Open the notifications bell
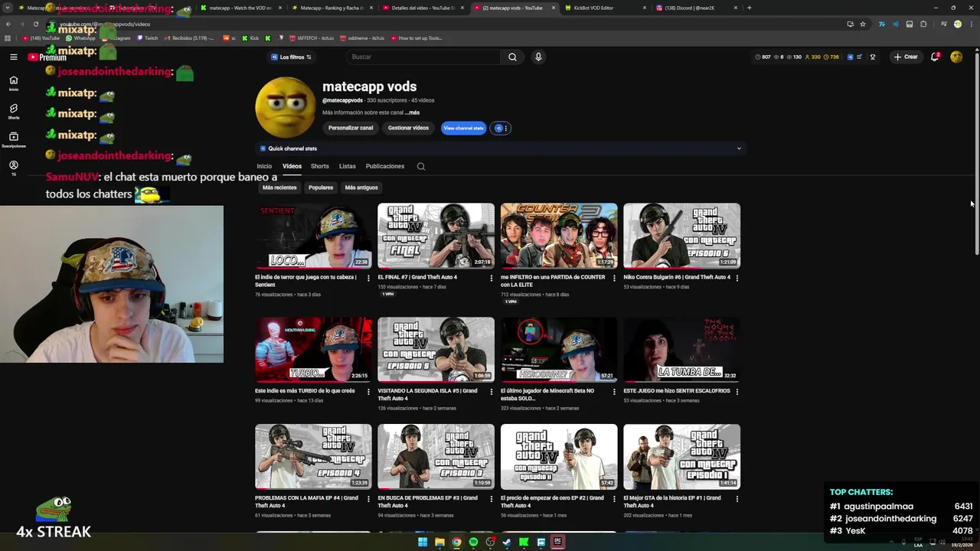The image size is (980, 551). pyautogui.click(x=935, y=57)
